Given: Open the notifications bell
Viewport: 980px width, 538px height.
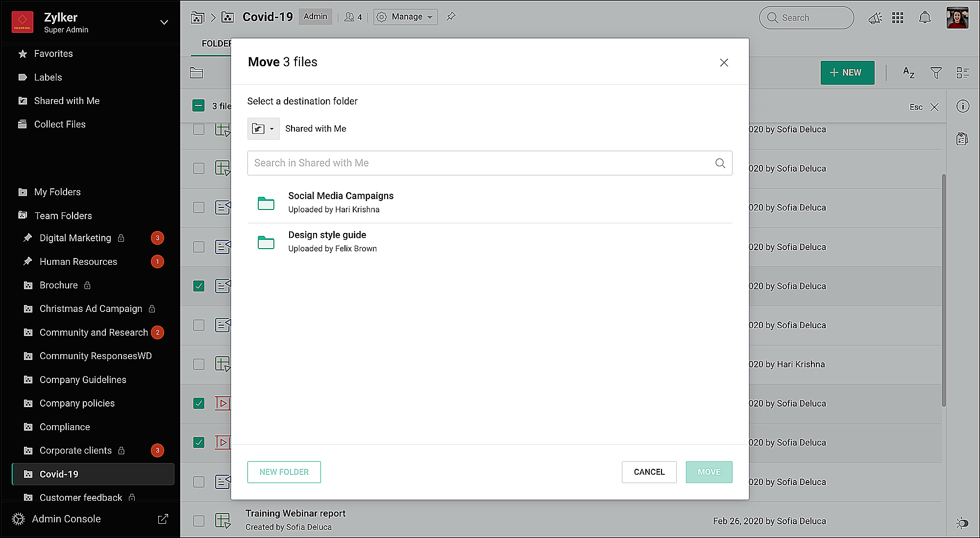Looking at the screenshot, I should point(925,18).
